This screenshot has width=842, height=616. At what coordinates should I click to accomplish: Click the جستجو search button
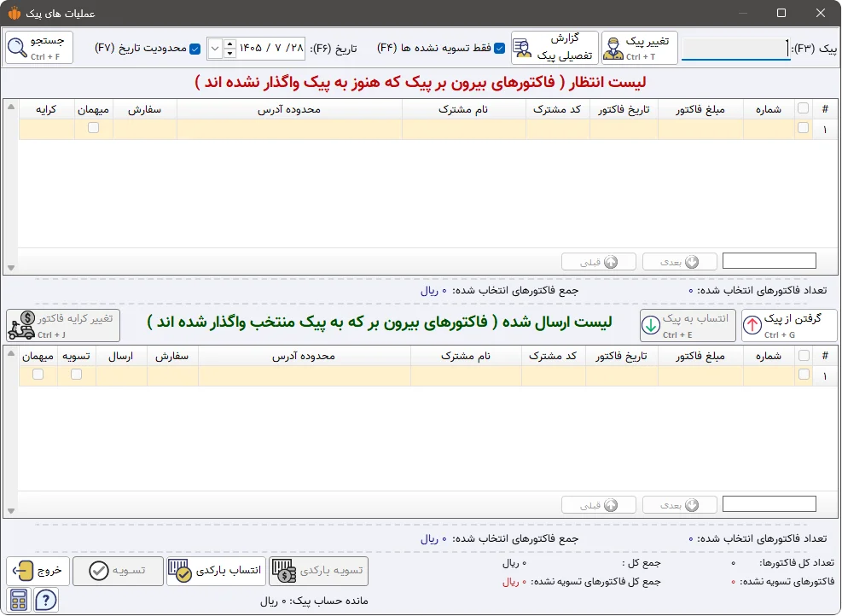click(39, 48)
